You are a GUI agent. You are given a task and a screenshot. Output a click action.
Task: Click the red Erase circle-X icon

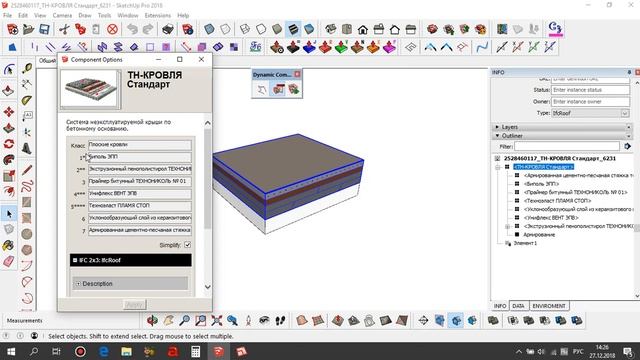[x=112, y=29]
